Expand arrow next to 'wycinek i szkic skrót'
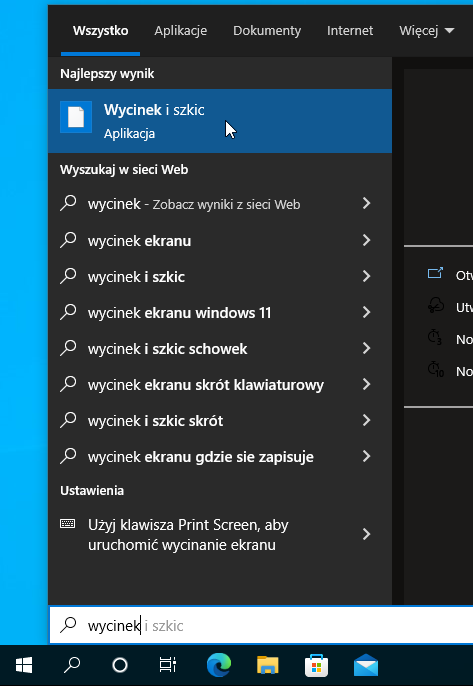Image resolution: width=473 pixels, height=686 pixels. [x=367, y=420]
